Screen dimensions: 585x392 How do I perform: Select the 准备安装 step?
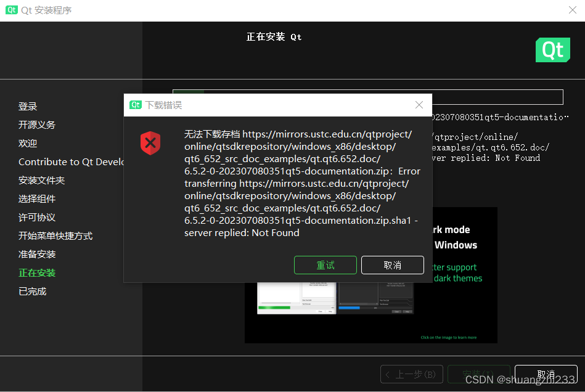37,255
